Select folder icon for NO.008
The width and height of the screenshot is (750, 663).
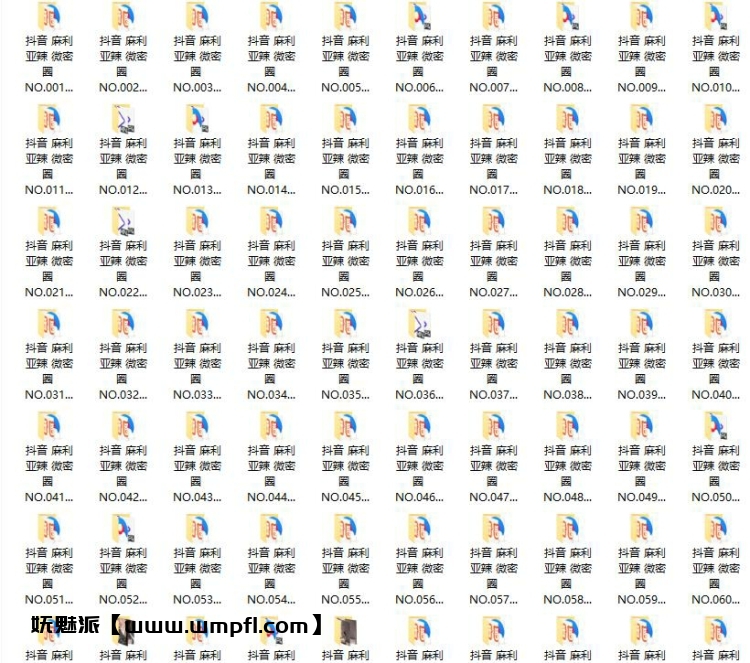tap(568, 16)
